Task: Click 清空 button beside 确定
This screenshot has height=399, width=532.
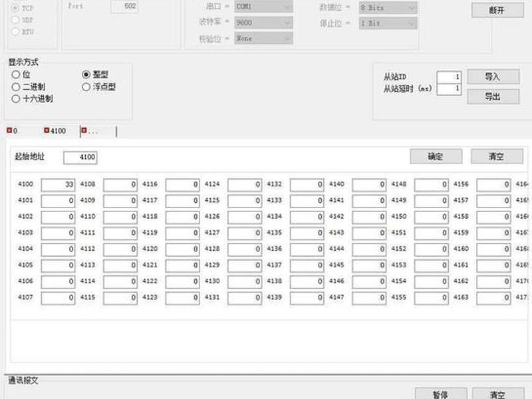Action: (497, 156)
